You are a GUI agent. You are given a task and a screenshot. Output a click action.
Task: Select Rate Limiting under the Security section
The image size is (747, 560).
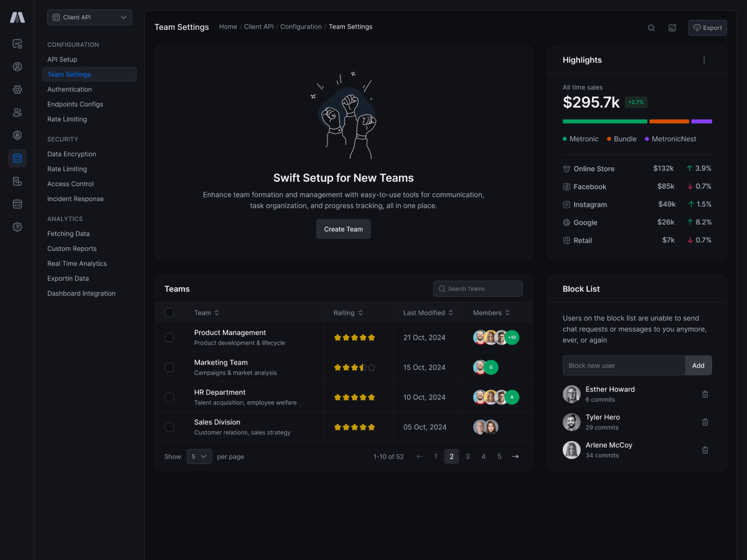tap(67, 169)
